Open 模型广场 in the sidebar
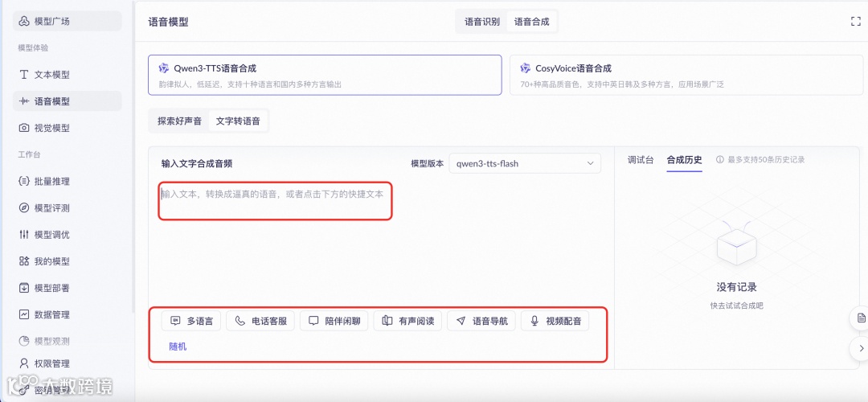868x402 pixels. 67,21
